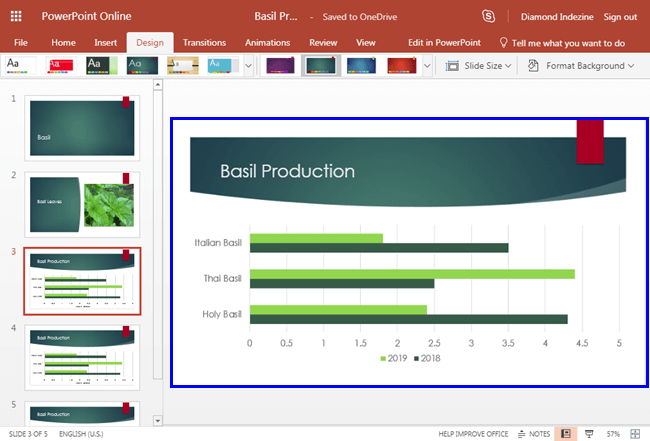Image resolution: width=650 pixels, height=441 pixels.
Task: Start slideshow from status bar icon
Action: pos(589,433)
